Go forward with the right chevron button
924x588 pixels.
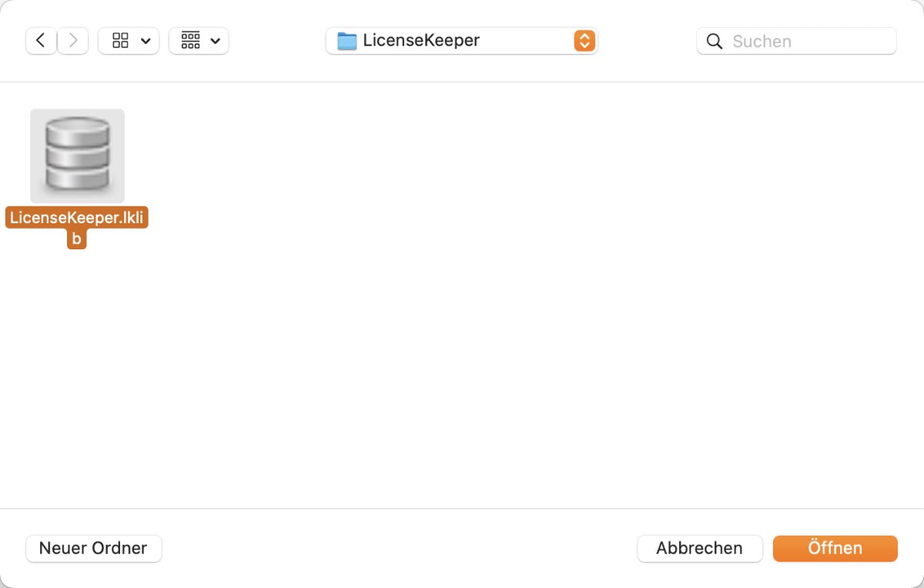[73, 41]
